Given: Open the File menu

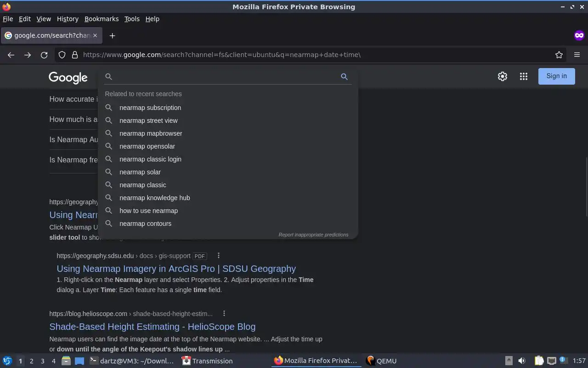Looking at the screenshot, I should [x=8, y=19].
